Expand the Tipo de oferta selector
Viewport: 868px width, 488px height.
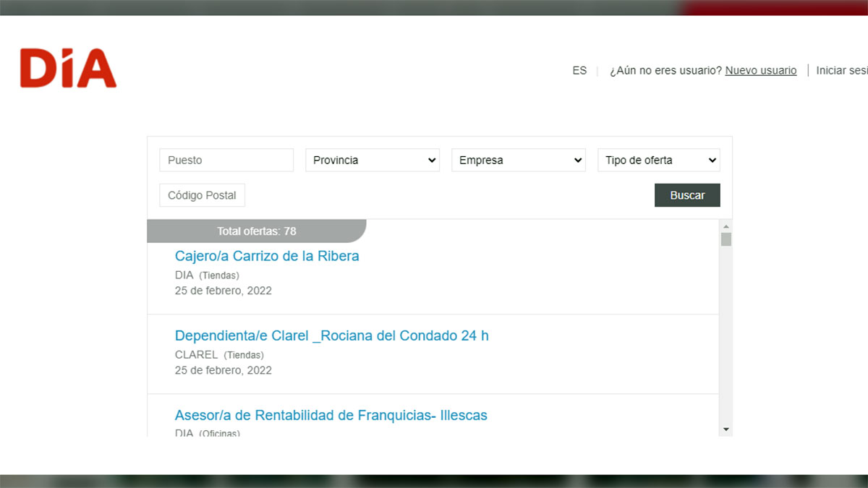[x=658, y=160]
